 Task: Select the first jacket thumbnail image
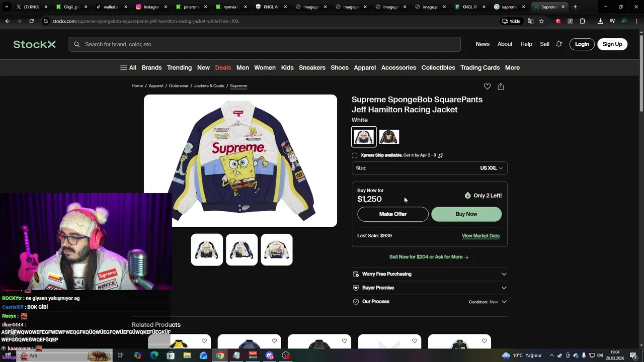click(207, 250)
